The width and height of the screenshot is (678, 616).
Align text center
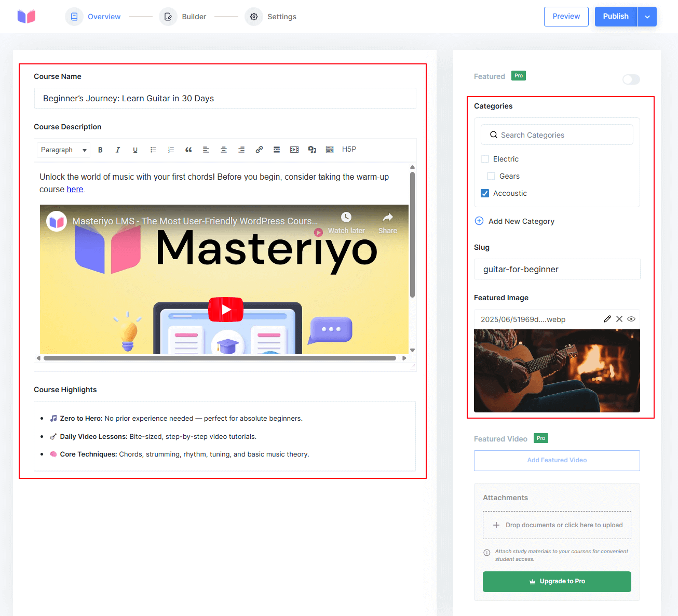point(224,150)
